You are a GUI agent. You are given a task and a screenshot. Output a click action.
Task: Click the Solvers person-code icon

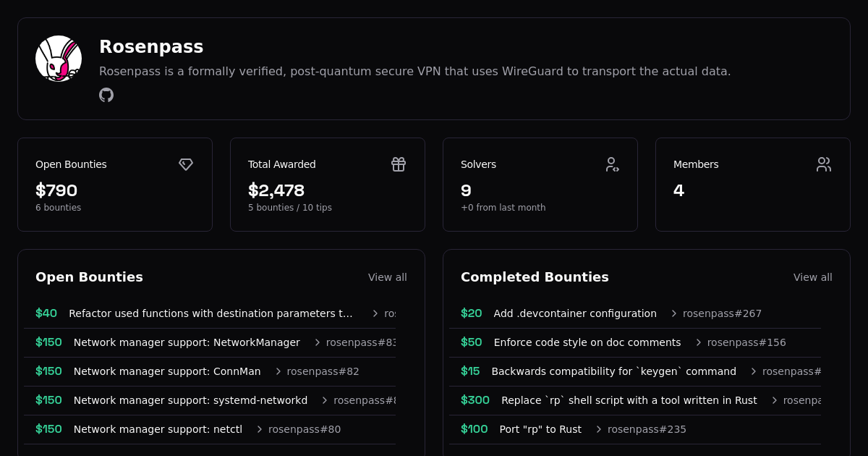[612, 164]
